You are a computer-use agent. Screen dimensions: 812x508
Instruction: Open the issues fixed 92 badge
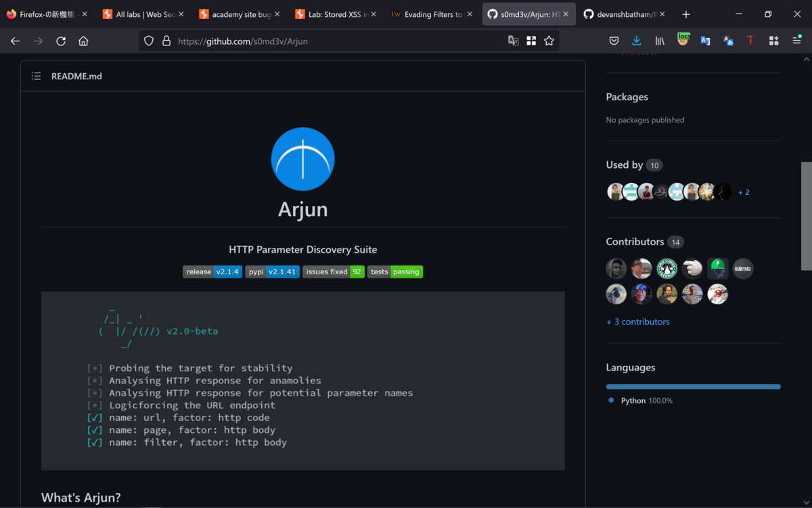point(334,272)
